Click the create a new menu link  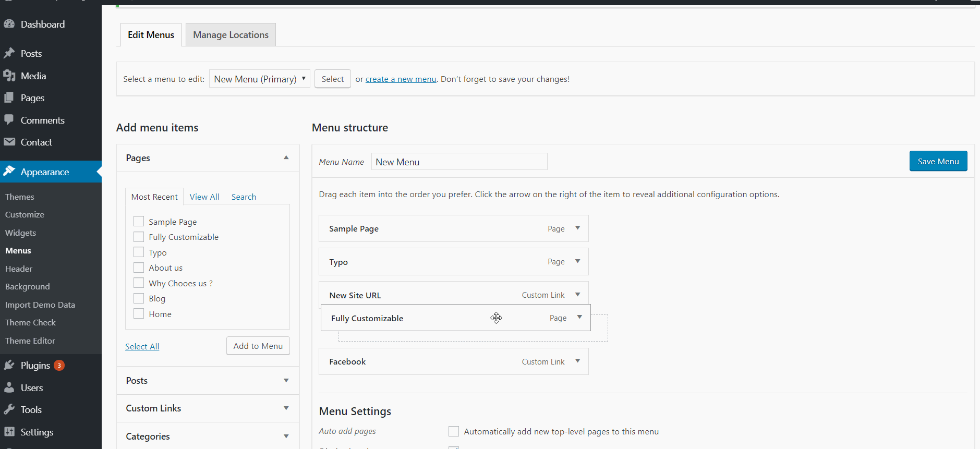click(x=401, y=79)
